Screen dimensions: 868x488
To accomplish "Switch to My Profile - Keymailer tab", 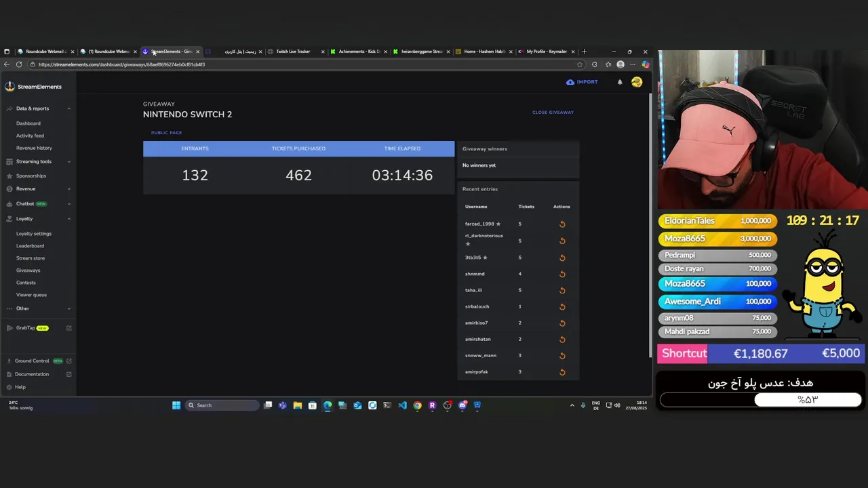I will 547,52.
